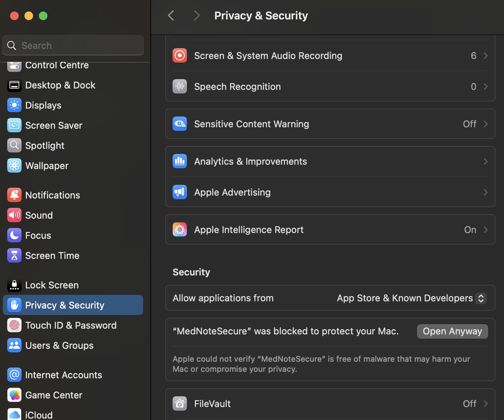This screenshot has width=504, height=420.
Task: Open Control Centre sidebar icon
Action: [x=14, y=66]
